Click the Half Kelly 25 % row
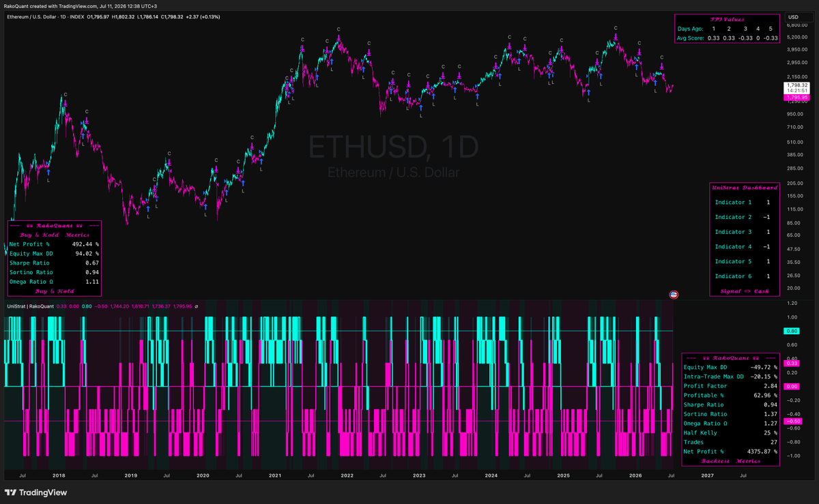The height and width of the screenshot is (504, 819). (730, 433)
